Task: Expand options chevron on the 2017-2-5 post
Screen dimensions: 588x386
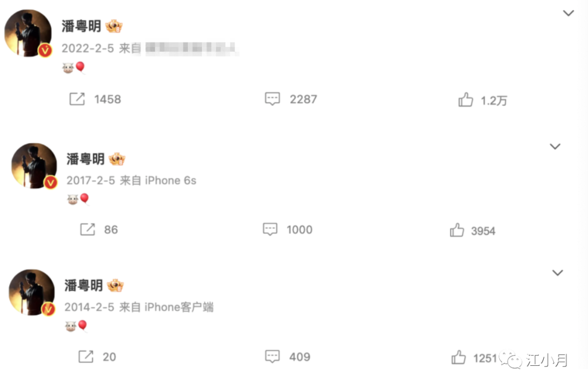Action: click(555, 146)
